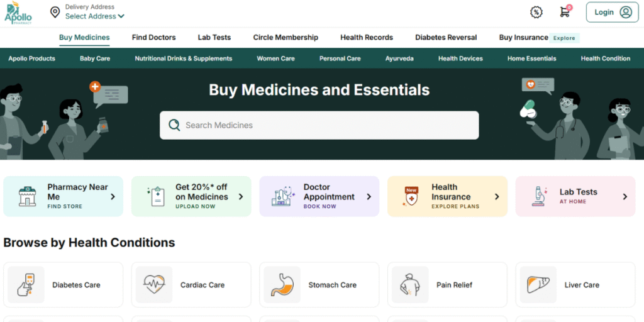Click the Diabetes Care glucometer icon
This screenshot has width=644, height=322.
click(x=26, y=285)
